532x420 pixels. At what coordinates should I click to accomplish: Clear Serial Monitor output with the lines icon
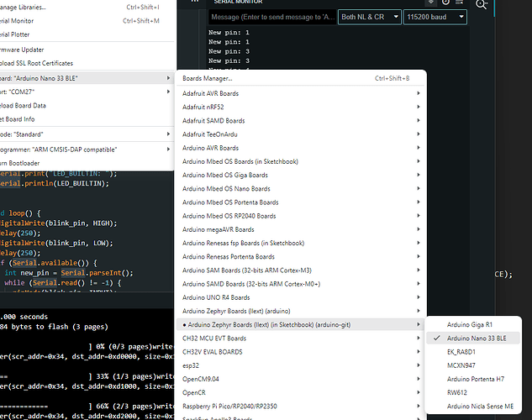click(x=460, y=2)
